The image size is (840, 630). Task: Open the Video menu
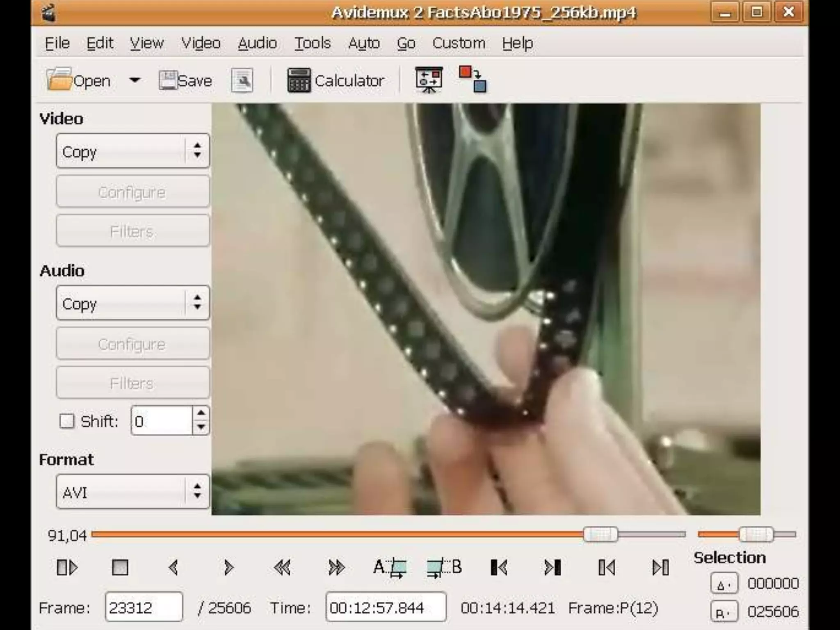(x=201, y=43)
